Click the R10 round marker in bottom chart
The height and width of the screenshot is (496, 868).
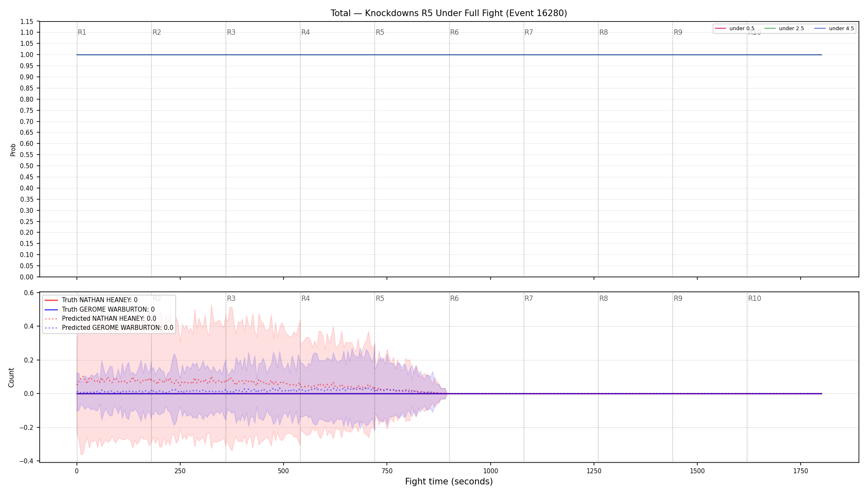pos(754,298)
